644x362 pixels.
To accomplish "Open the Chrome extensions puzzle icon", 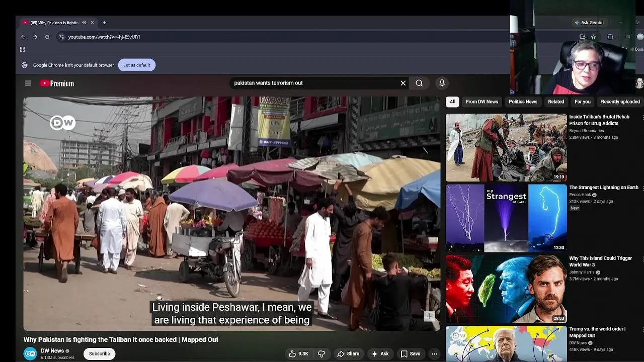I will point(610,37).
